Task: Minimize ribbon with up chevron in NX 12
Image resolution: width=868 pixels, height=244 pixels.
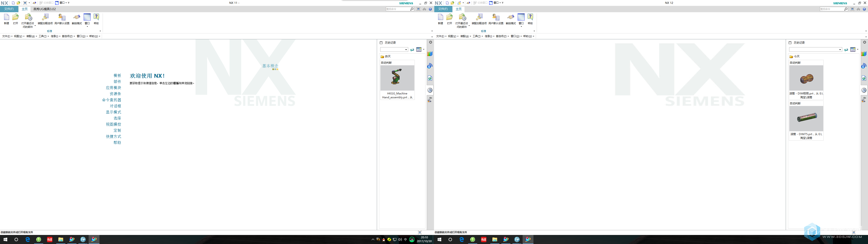Action: 858,9
